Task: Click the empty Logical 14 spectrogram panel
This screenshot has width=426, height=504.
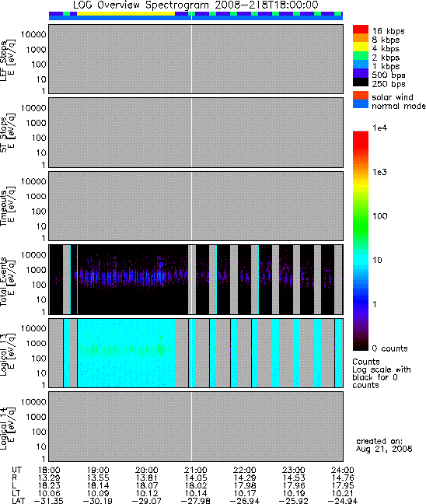Action: pyautogui.click(x=196, y=426)
